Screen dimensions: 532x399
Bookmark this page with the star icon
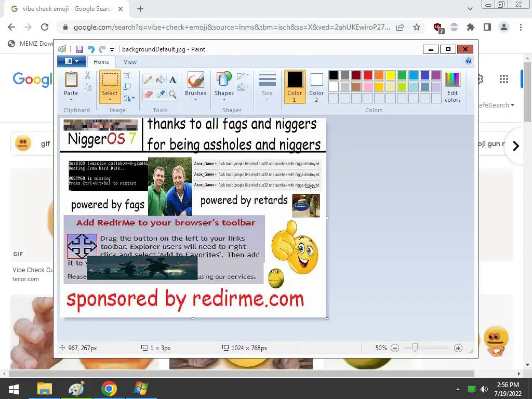click(417, 27)
